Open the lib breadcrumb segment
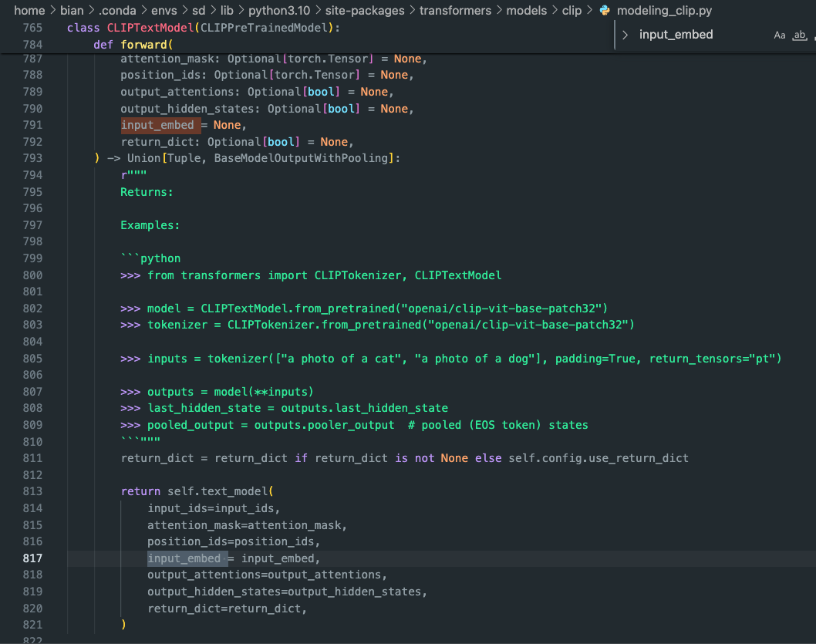816x644 pixels. (227, 10)
